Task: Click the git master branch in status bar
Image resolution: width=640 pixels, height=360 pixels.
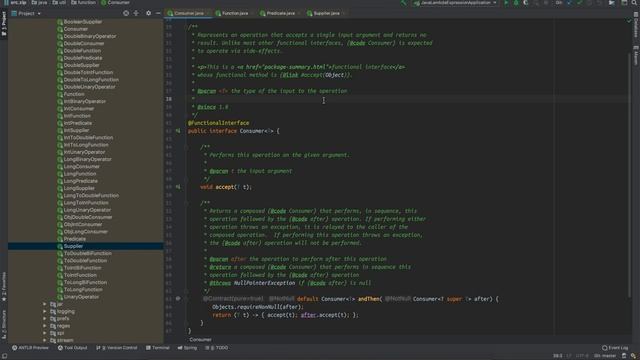Action: tap(605, 356)
